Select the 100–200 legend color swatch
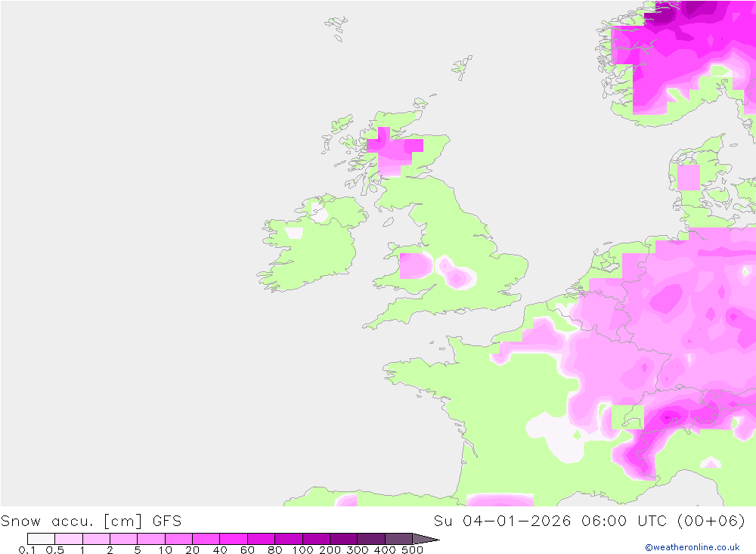The height and width of the screenshot is (554, 756). (x=316, y=539)
